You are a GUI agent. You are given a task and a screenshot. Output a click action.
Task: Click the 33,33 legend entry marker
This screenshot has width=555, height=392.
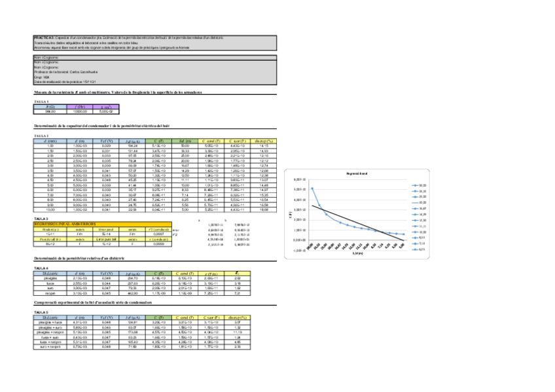pos(414,190)
